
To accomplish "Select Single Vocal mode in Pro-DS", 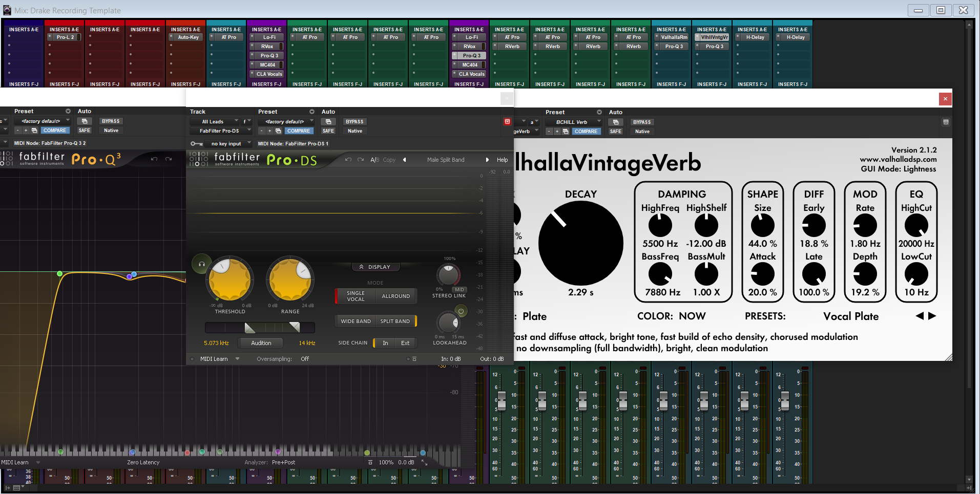I will pyautogui.click(x=356, y=296).
